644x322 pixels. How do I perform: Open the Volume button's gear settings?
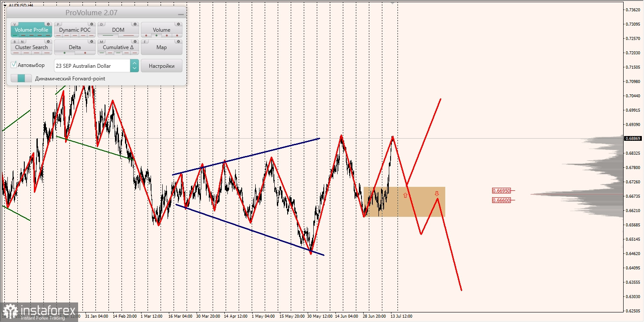click(x=178, y=24)
